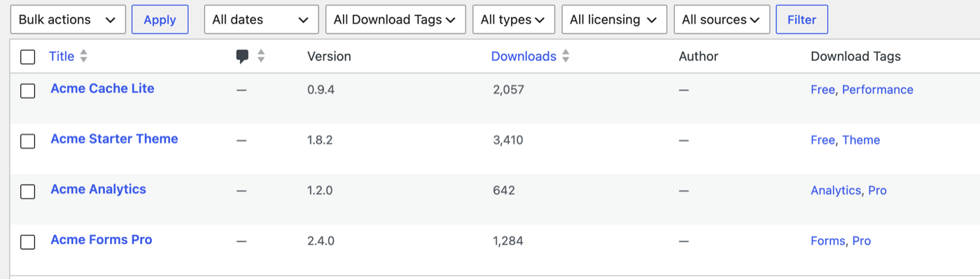Viewport: 980px width, 279px height.
Task: Open the Acme Analytics download
Action: pyautogui.click(x=98, y=189)
